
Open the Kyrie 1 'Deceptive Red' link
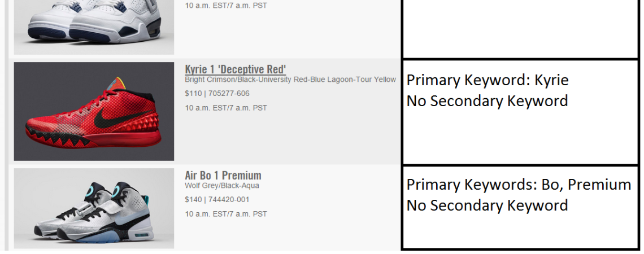tap(235, 69)
